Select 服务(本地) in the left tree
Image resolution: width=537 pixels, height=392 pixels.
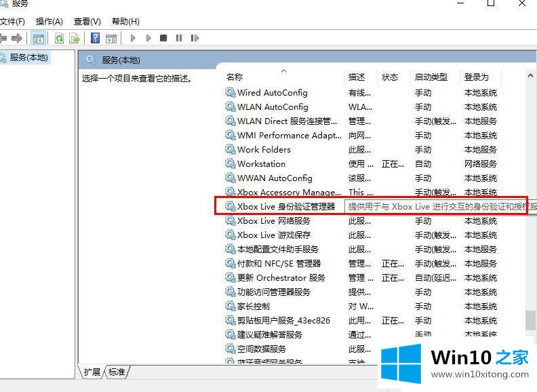[x=28, y=57]
